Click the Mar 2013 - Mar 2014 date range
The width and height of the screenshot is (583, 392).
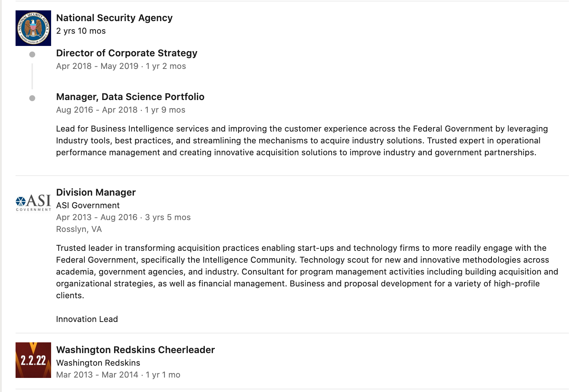coord(97,375)
